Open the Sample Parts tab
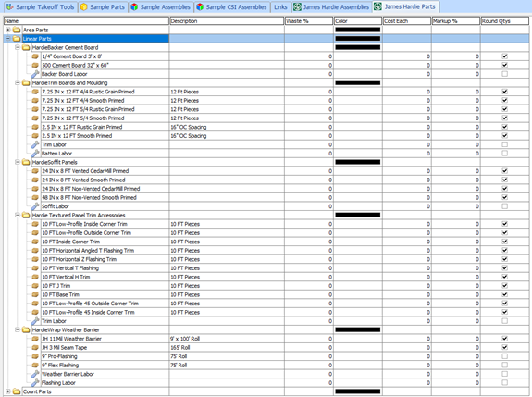Screen dimensions: 532x397 (103, 7)
